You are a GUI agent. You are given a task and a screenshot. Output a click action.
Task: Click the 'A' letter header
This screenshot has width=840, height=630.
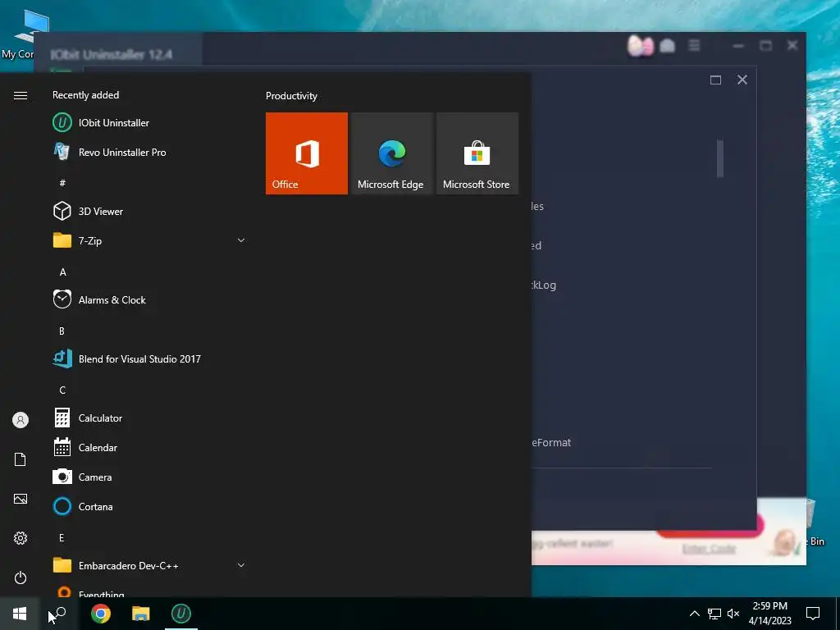[62, 272]
